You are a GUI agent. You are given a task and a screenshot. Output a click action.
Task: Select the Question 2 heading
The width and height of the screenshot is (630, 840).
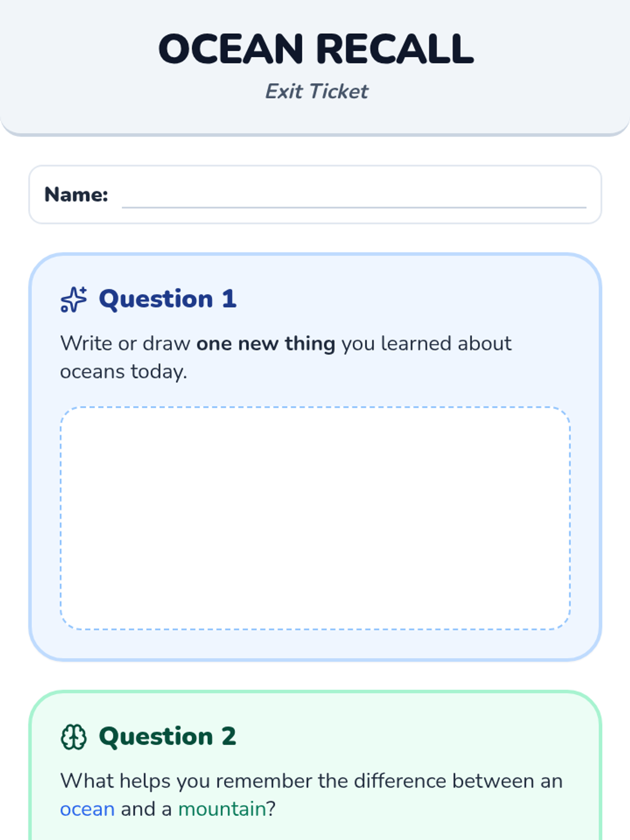point(167,737)
